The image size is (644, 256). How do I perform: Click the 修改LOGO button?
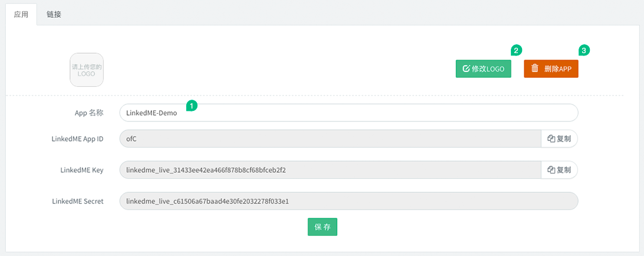[483, 68]
